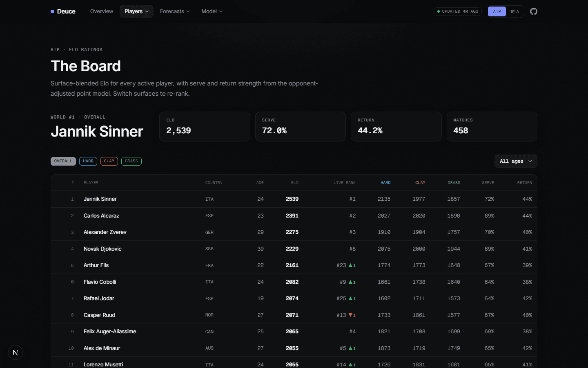The width and height of the screenshot is (588, 368).
Task: Click Elo value 2391 for Alcaraz
Action: [292, 215]
